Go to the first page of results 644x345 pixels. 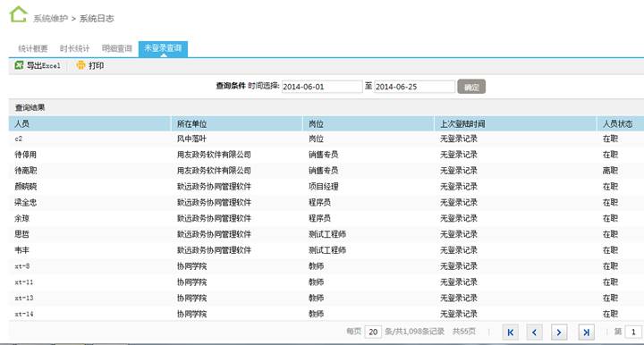510,332
